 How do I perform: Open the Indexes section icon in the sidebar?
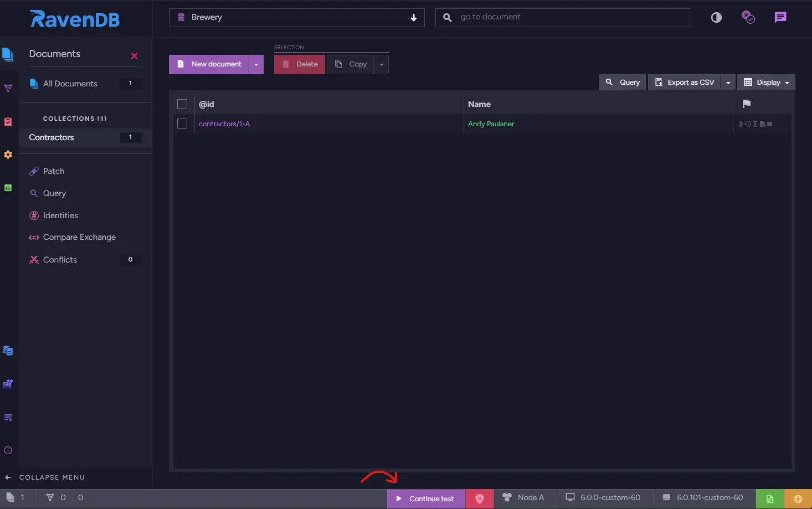pos(8,88)
